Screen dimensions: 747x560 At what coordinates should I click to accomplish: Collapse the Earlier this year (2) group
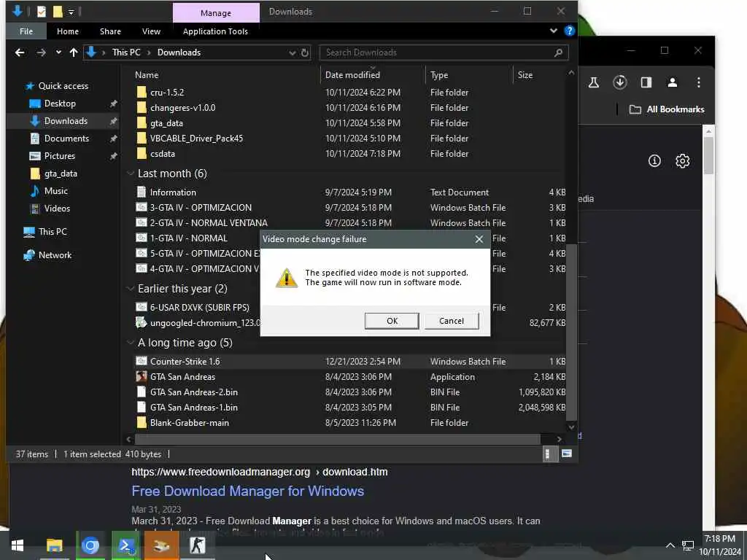[x=131, y=289]
